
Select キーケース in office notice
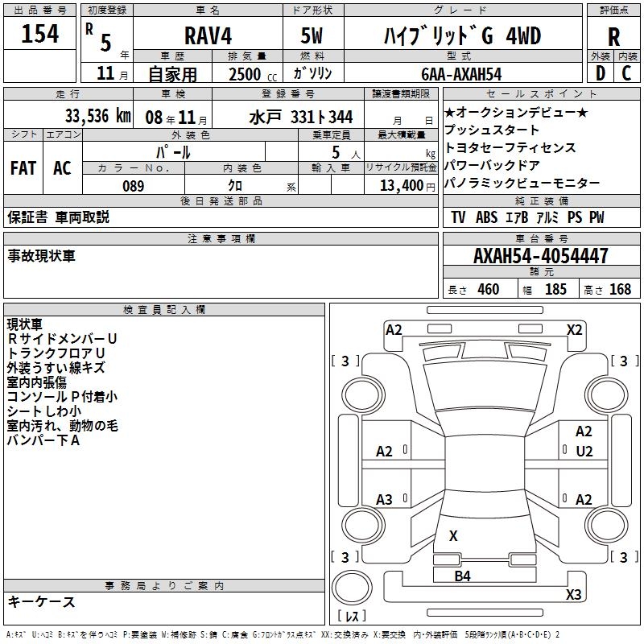[x=41, y=602]
